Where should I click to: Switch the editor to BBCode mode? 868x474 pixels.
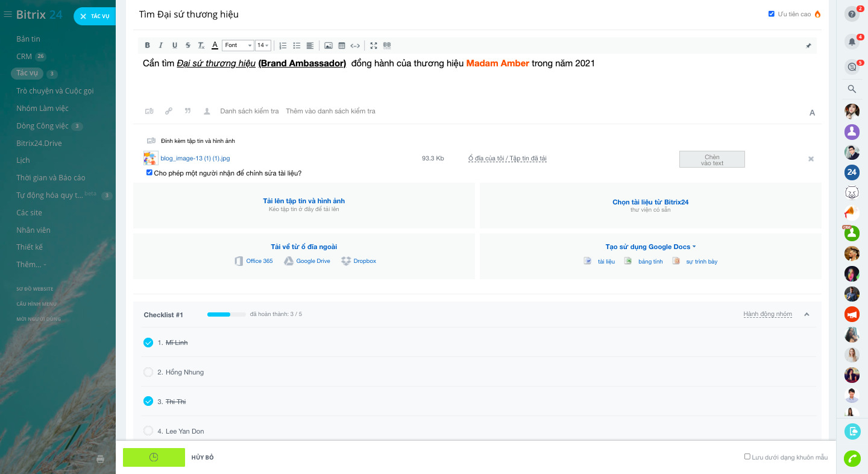pyautogui.click(x=387, y=45)
